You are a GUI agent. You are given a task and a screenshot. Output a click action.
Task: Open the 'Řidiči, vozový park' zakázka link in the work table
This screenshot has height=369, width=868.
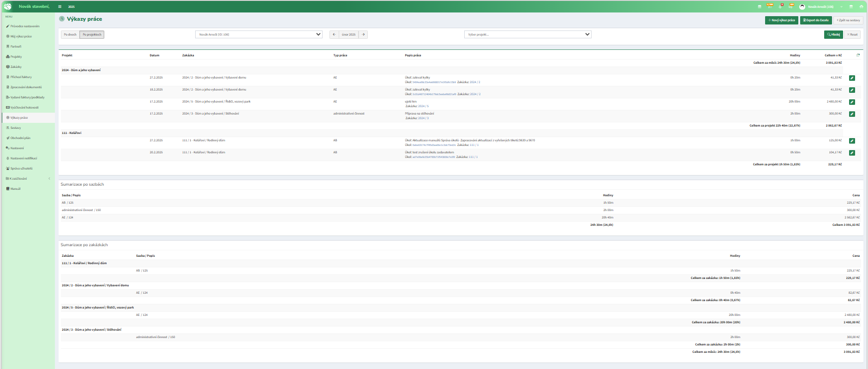point(216,102)
